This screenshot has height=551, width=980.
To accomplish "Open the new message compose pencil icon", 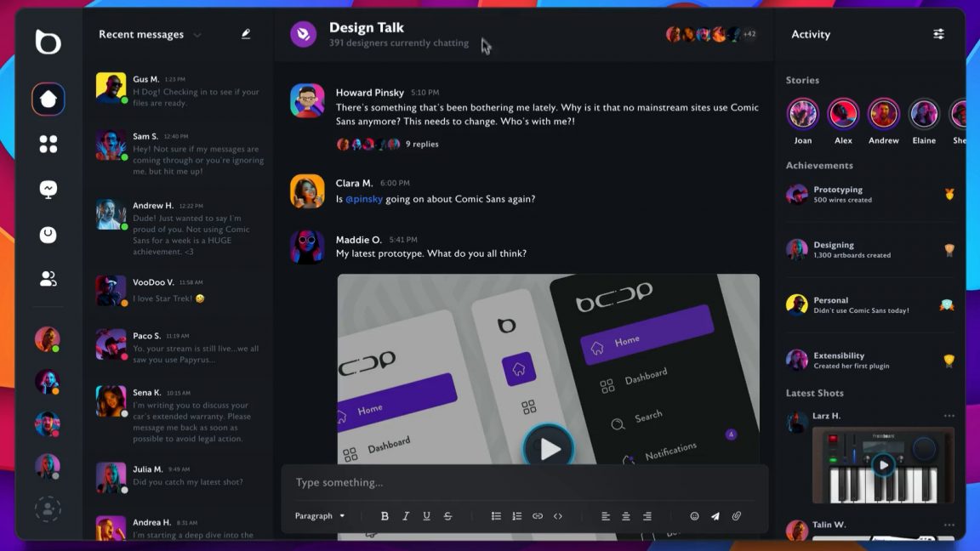I will 246,34.
